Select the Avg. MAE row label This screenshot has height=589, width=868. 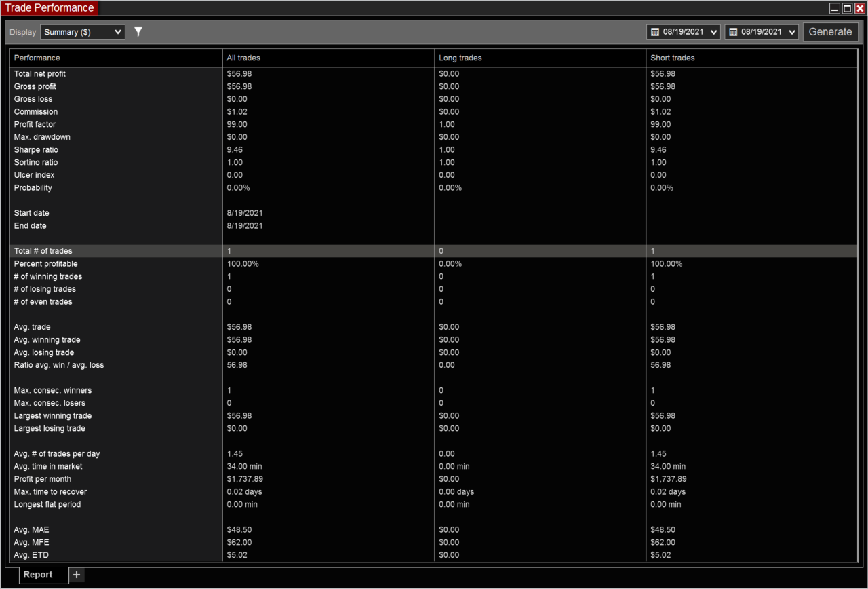pyautogui.click(x=31, y=529)
